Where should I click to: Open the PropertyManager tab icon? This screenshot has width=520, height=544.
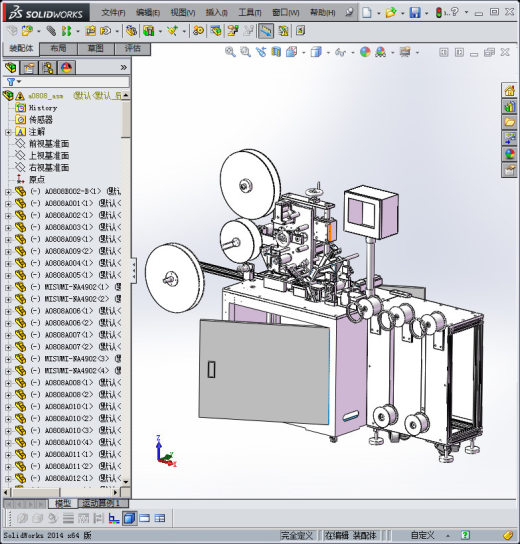point(29,67)
